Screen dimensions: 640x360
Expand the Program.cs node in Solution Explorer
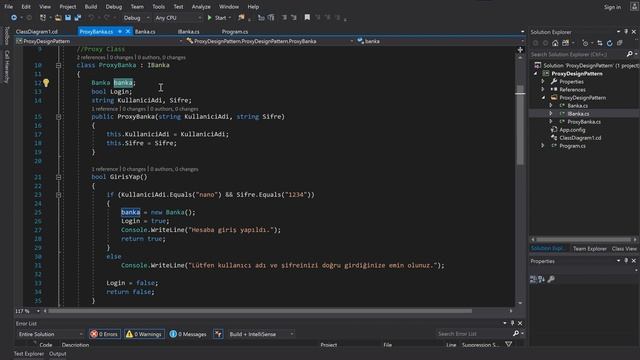point(543,146)
